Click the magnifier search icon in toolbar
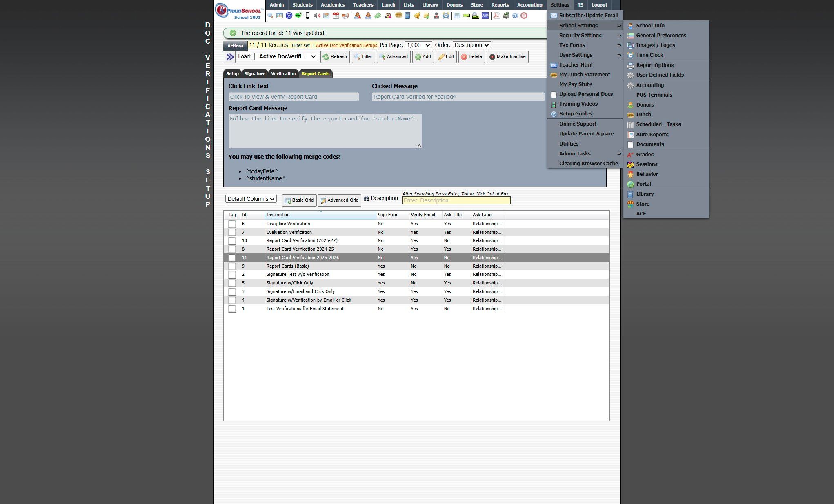This screenshot has width=834, height=504. [x=270, y=16]
